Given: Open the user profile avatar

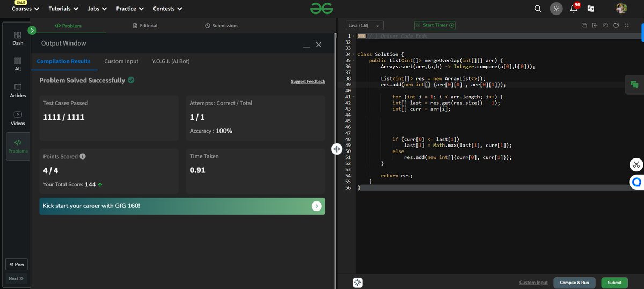Looking at the screenshot, I should pos(621,8).
